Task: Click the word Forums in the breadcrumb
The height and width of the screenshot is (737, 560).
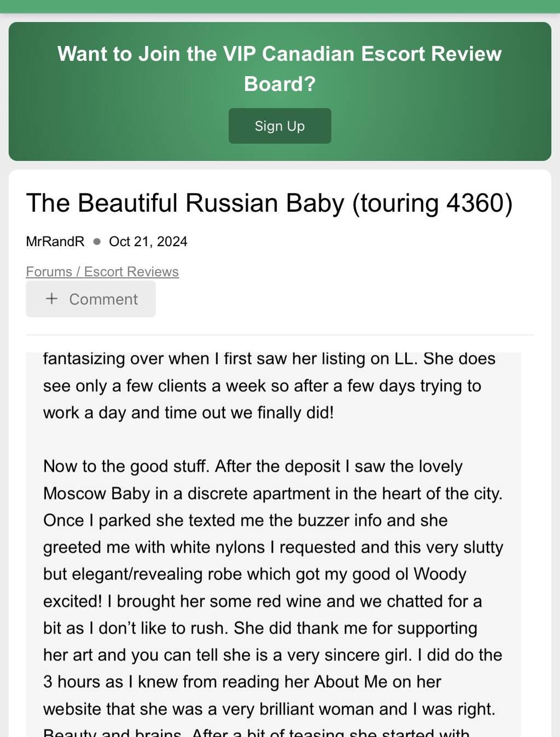Action: pos(49,271)
